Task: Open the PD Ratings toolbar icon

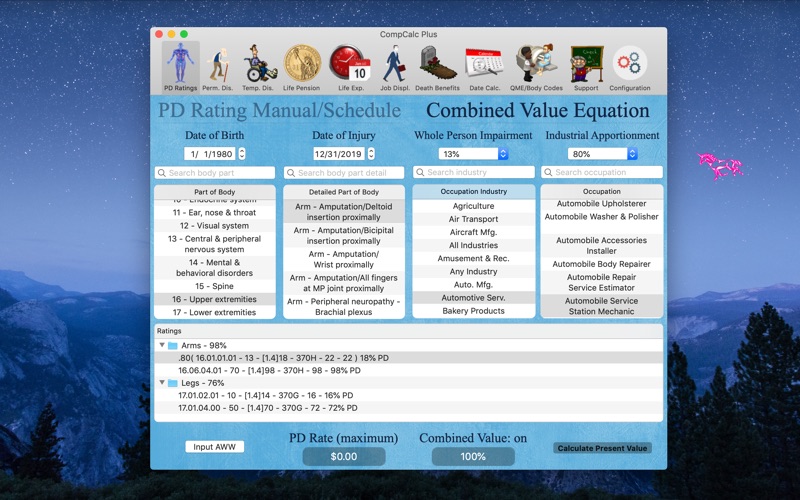Action: pyautogui.click(x=181, y=67)
